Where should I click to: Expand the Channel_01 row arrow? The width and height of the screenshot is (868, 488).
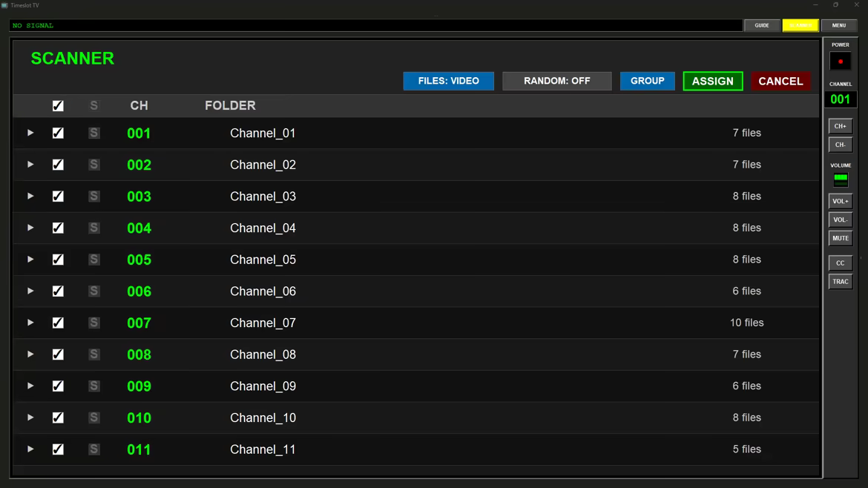(x=30, y=133)
